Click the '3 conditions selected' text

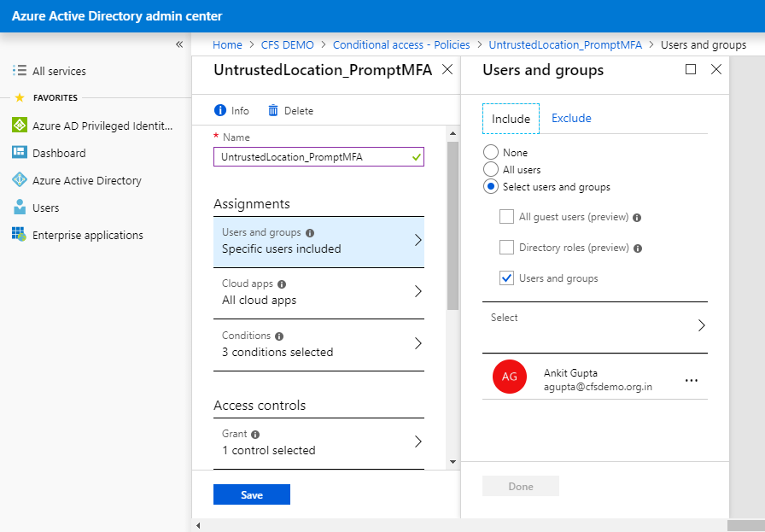277,353
